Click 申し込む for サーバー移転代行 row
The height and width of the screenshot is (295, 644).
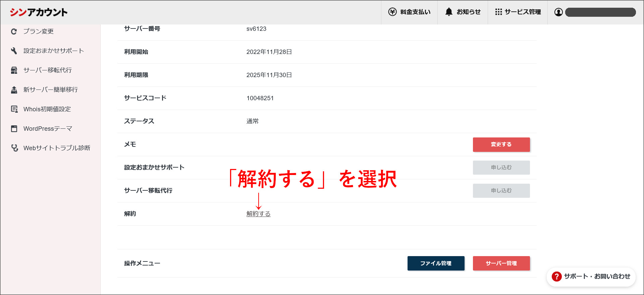click(x=501, y=191)
